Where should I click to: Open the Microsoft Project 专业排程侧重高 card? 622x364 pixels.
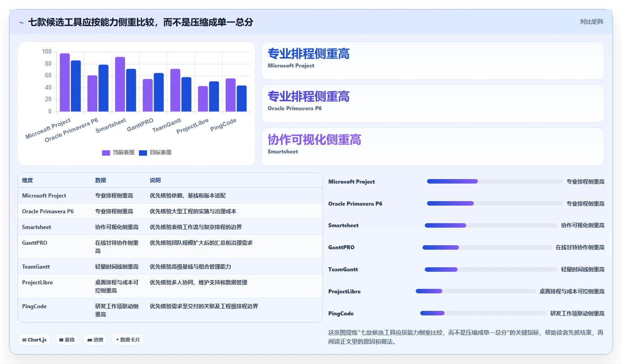point(432,60)
